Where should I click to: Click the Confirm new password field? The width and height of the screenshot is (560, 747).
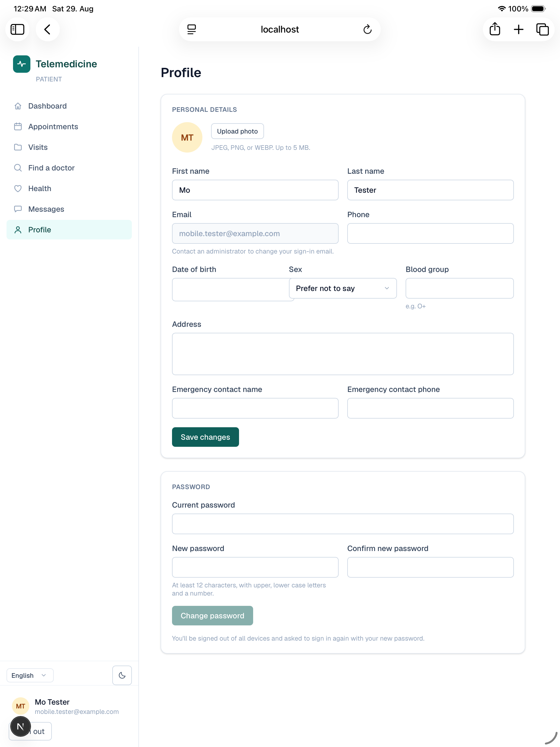coord(430,567)
